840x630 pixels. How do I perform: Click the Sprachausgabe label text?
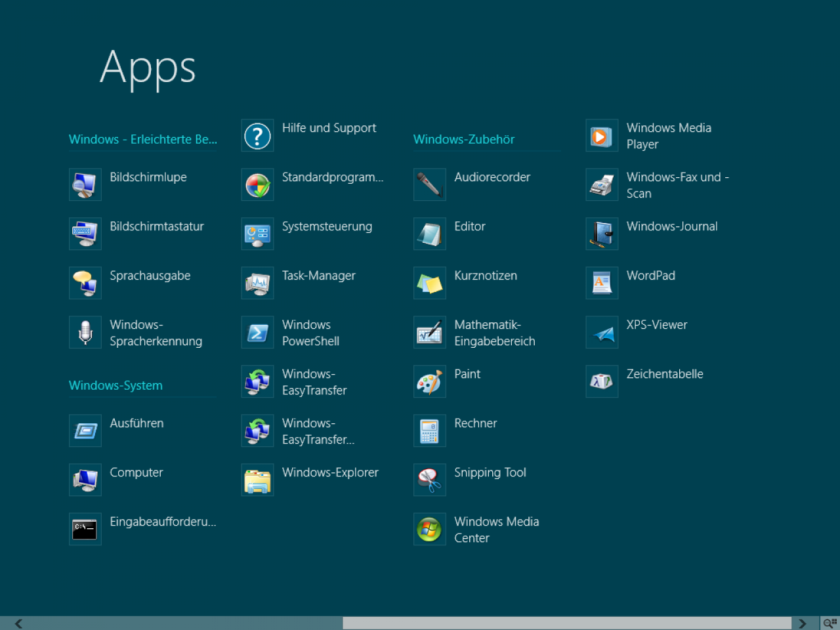tap(150, 276)
